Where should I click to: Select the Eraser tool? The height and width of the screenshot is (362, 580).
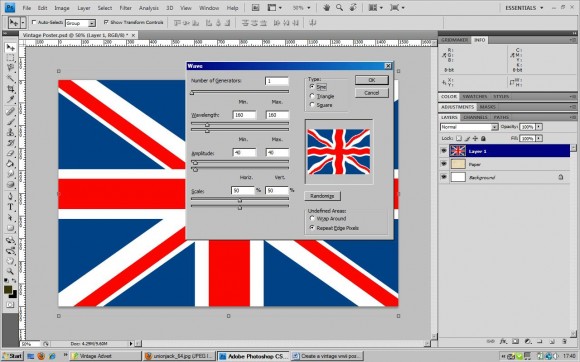[x=10, y=153]
